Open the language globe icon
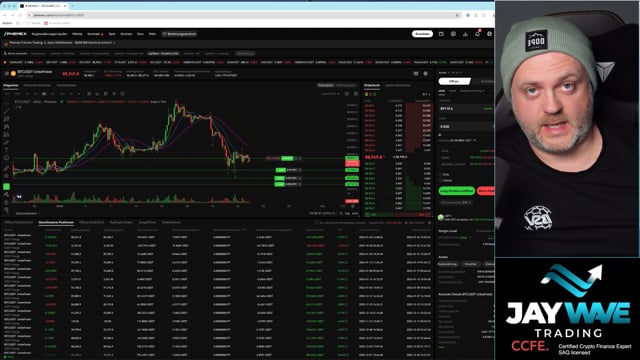The height and width of the screenshot is (360, 640). click(489, 34)
